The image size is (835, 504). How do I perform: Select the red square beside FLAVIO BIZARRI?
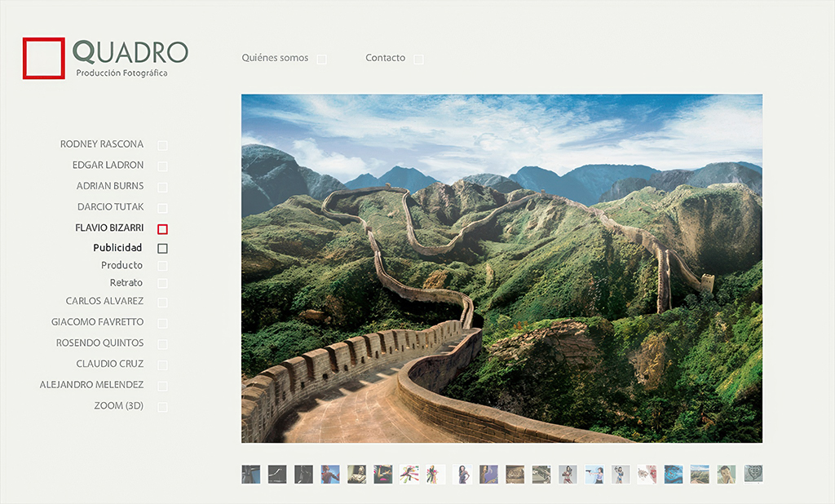click(162, 229)
